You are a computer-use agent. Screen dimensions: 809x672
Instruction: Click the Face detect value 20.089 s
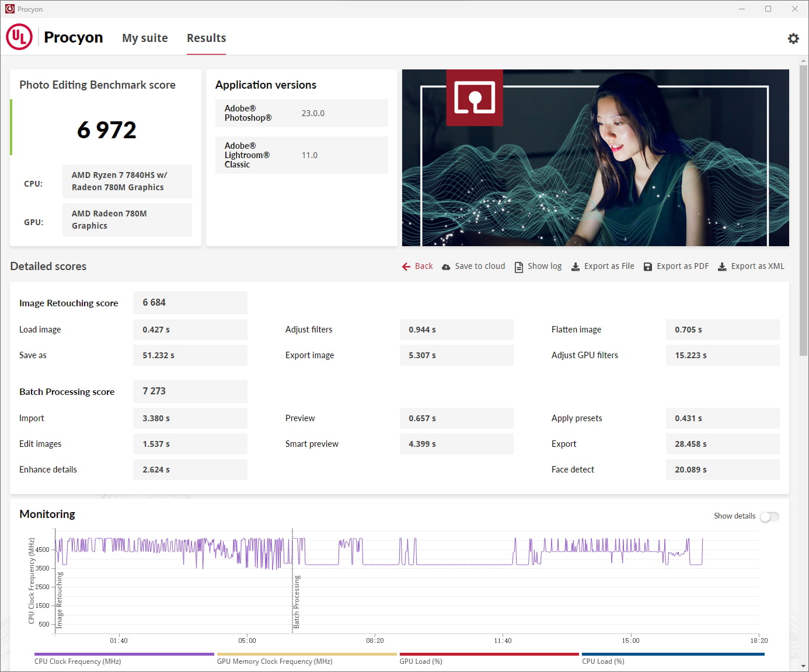[x=723, y=470]
